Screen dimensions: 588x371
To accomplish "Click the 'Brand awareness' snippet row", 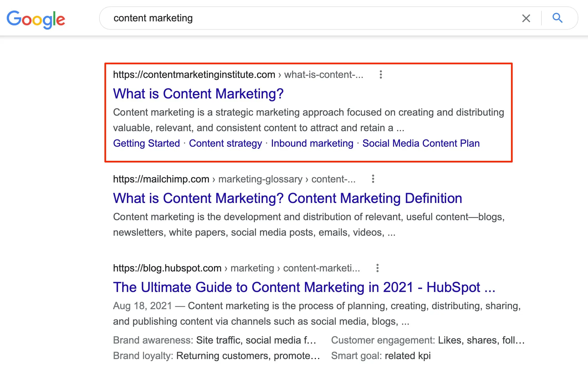I will pyautogui.click(x=214, y=340).
